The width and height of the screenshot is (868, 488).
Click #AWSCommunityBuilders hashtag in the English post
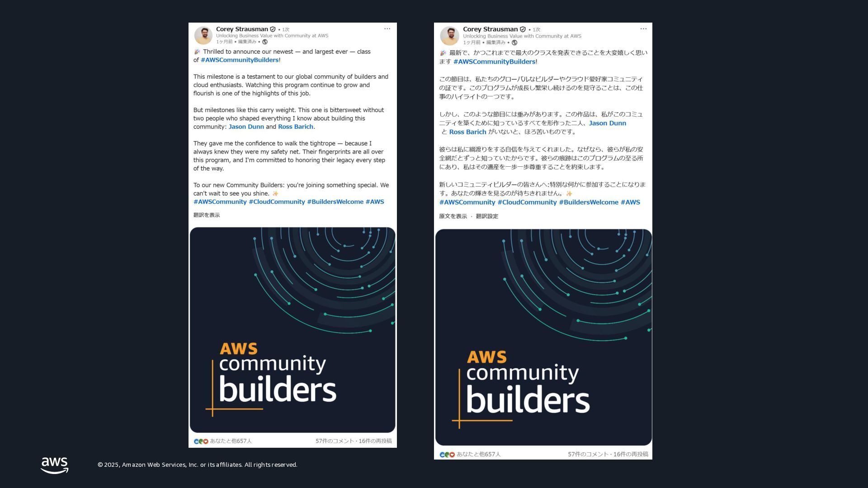tap(240, 60)
